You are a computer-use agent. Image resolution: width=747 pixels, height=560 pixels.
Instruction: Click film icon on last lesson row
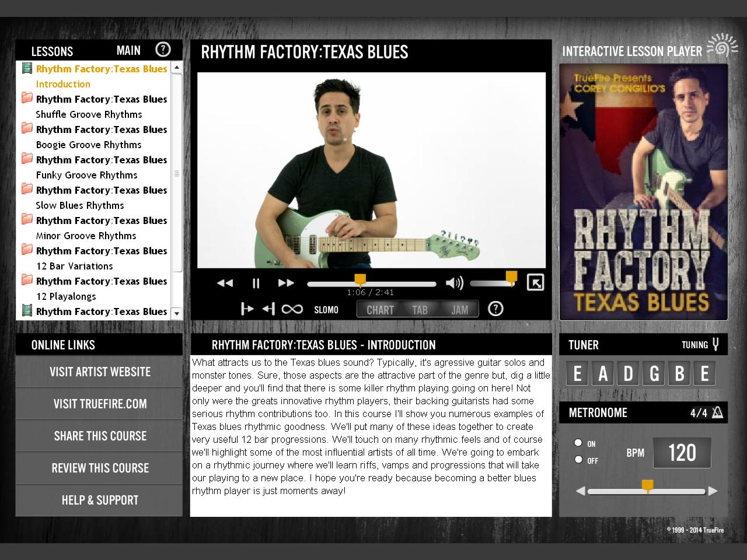(x=27, y=310)
